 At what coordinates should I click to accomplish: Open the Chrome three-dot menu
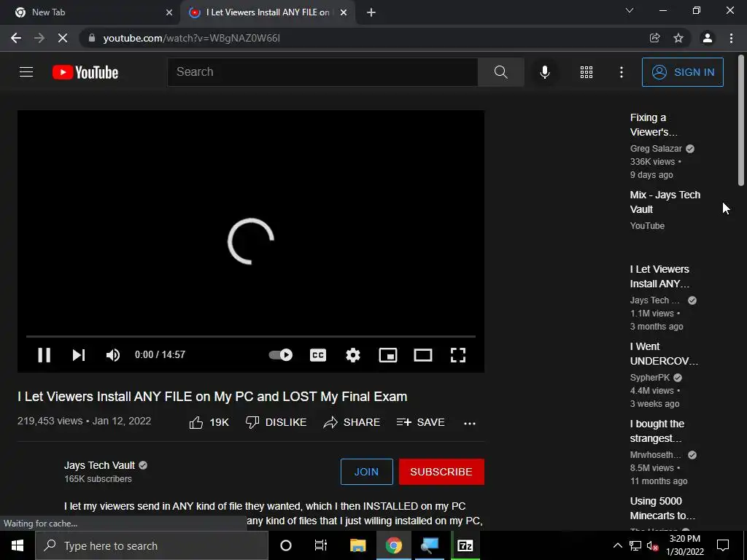[731, 38]
